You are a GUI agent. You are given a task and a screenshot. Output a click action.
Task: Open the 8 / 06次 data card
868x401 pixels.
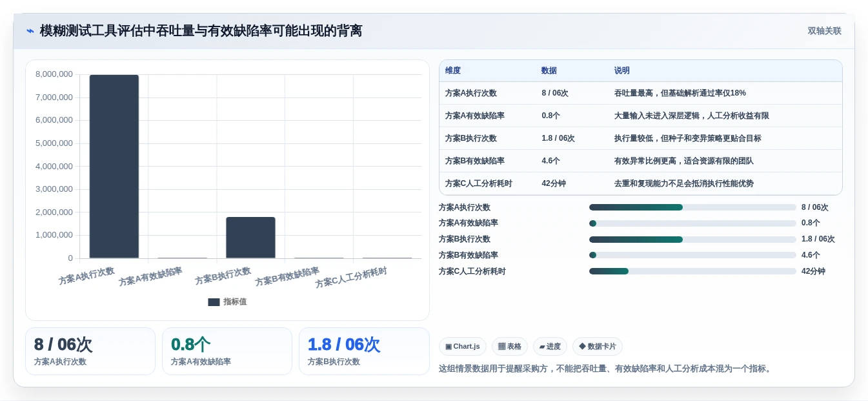point(90,351)
